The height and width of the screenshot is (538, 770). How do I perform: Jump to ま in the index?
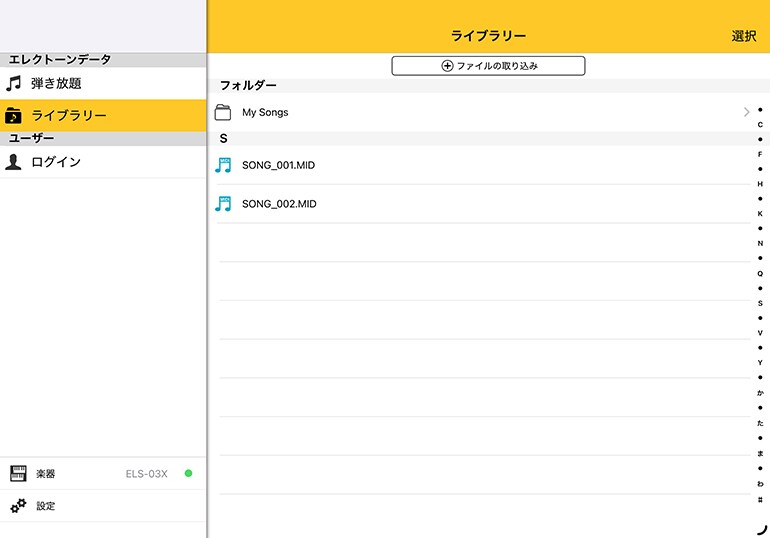(760, 454)
